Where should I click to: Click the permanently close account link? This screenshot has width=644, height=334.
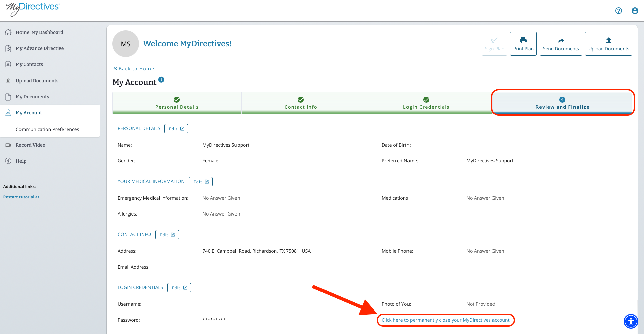click(x=445, y=320)
